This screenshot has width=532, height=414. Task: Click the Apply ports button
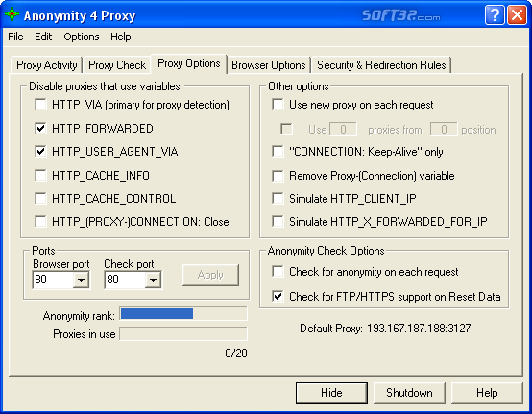(210, 275)
